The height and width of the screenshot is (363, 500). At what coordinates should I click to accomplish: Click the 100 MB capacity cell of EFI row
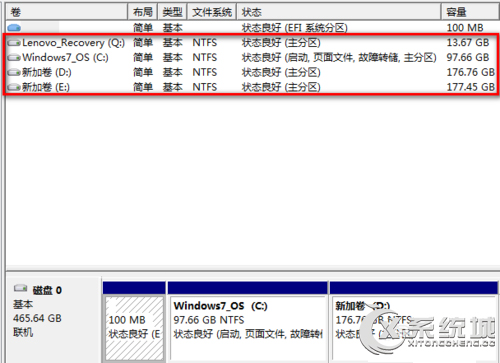pyautogui.click(x=465, y=28)
